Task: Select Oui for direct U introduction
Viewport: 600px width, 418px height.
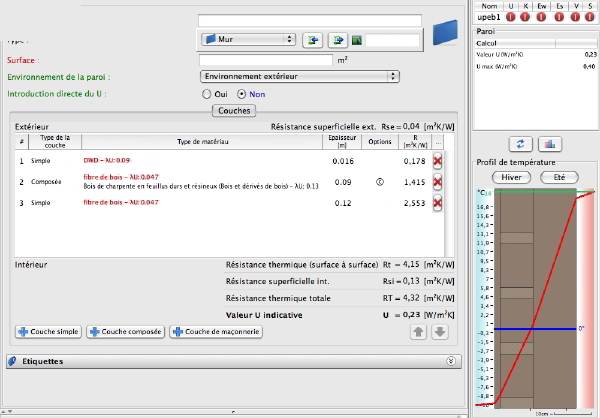Action: pyautogui.click(x=207, y=94)
